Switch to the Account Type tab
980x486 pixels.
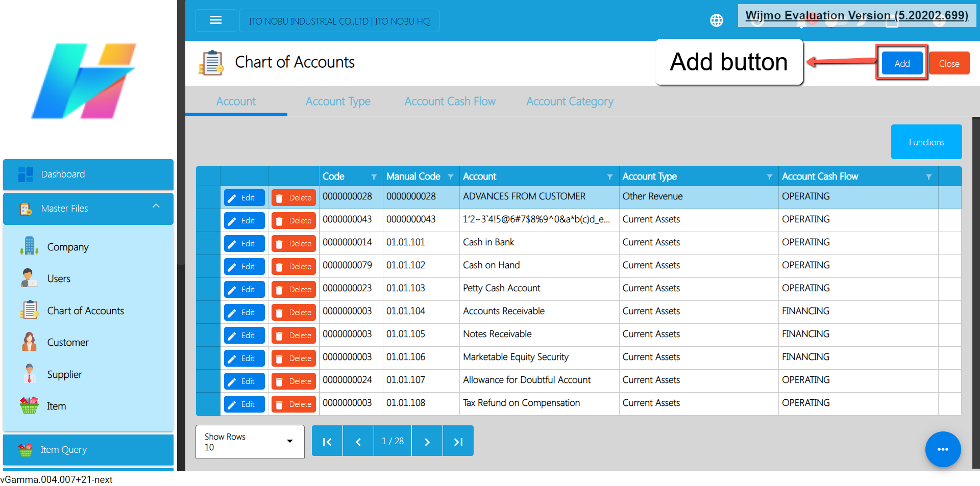coord(338,101)
